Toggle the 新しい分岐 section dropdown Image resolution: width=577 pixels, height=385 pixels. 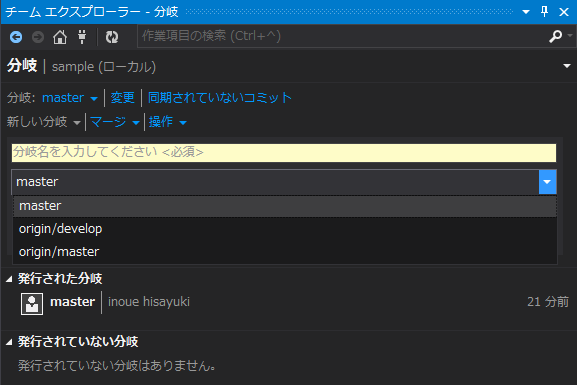tap(43, 122)
